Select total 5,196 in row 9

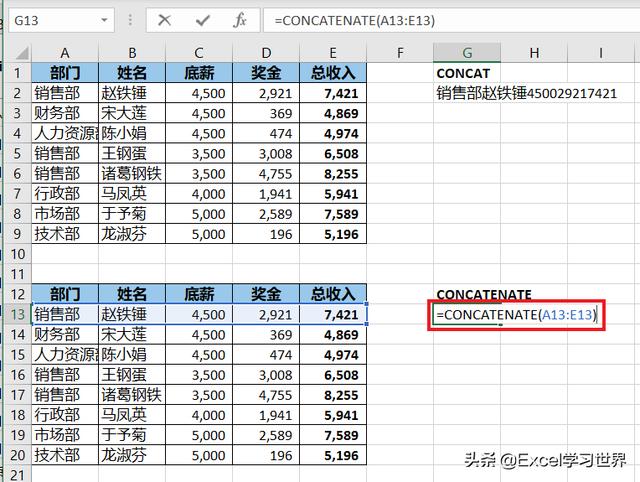[x=333, y=234]
